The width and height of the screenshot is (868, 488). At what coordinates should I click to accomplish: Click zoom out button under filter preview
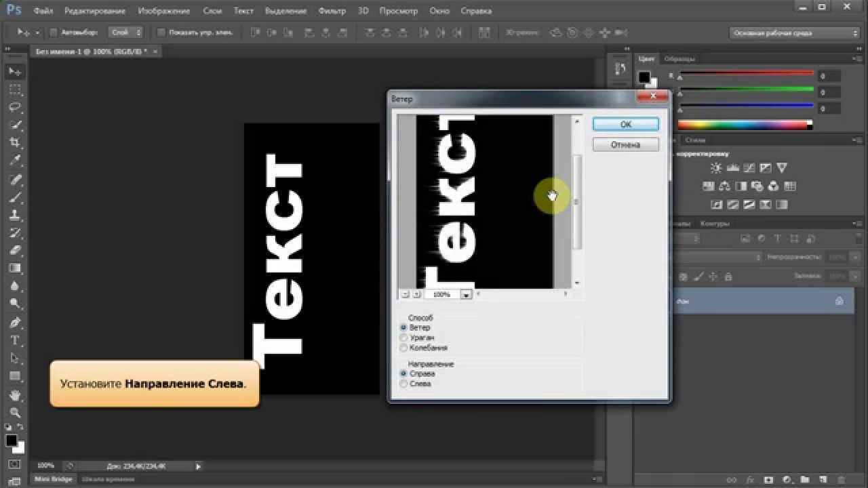[x=405, y=294]
